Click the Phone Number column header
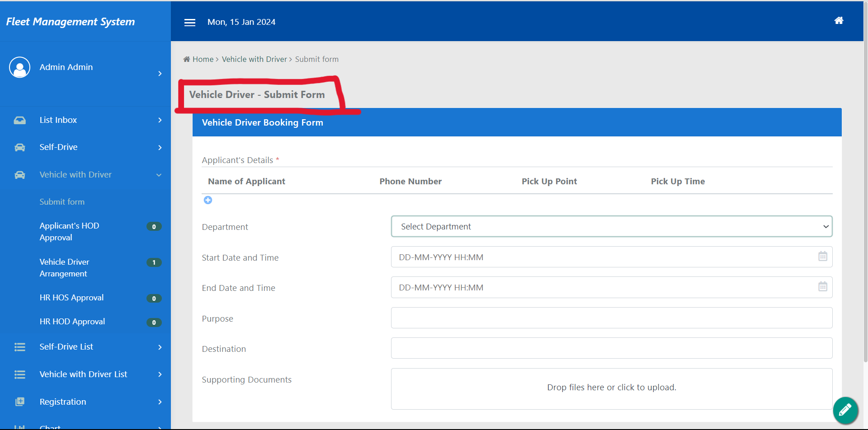This screenshot has width=868, height=430. point(410,181)
